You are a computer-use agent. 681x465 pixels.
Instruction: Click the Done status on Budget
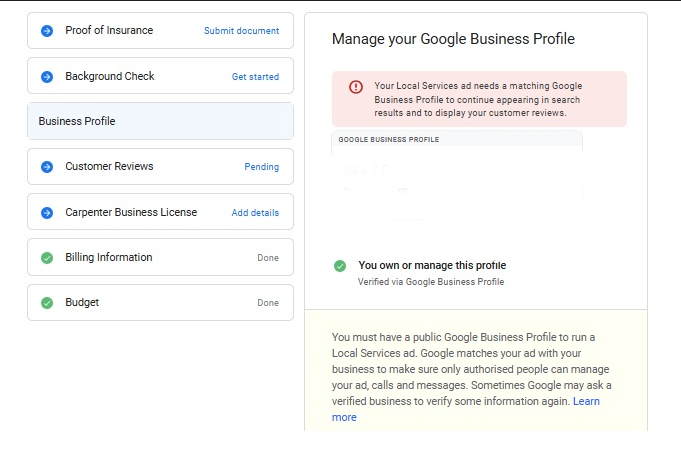(268, 303)
